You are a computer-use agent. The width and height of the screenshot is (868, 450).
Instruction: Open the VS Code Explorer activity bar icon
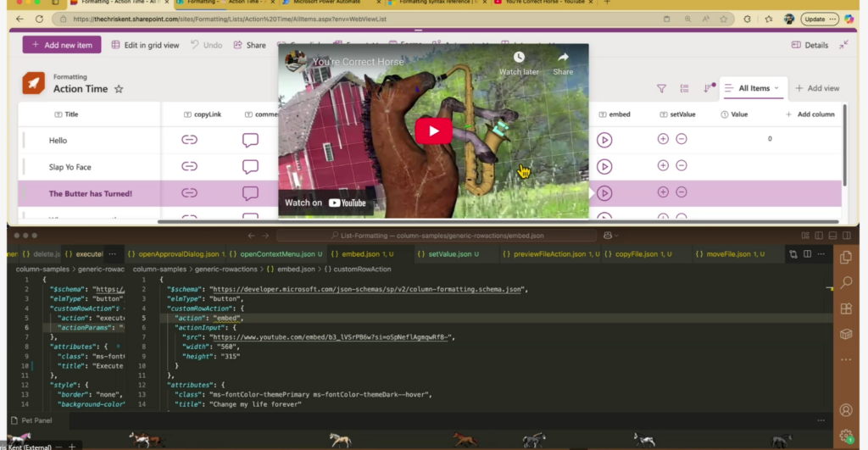click(x=846, y=258)
